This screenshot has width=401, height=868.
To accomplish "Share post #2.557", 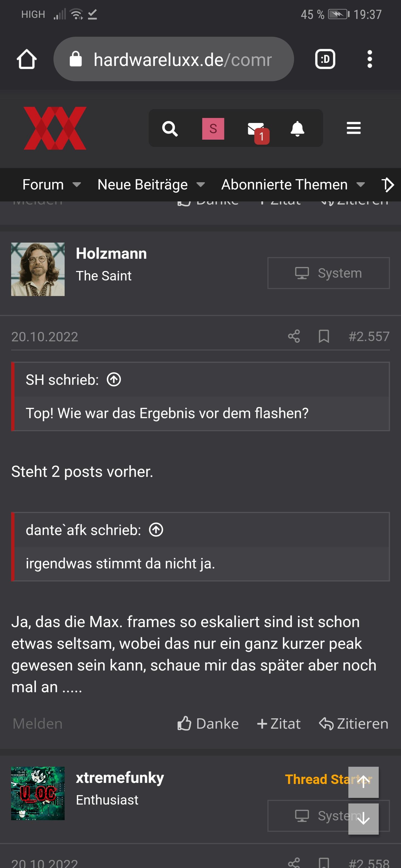I will click(x=294, y=336).
